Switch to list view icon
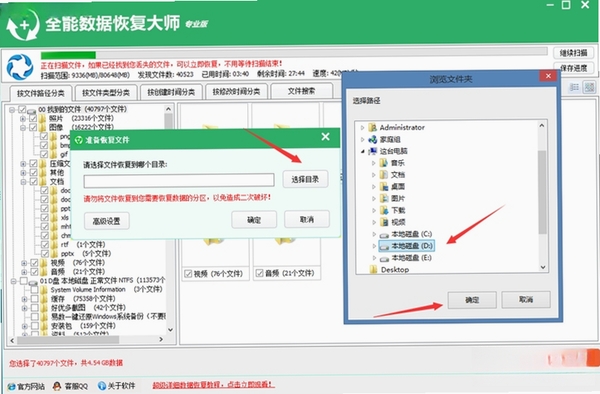Image resolution: width=600 pixels, height=394 pixels. point(574,87)
